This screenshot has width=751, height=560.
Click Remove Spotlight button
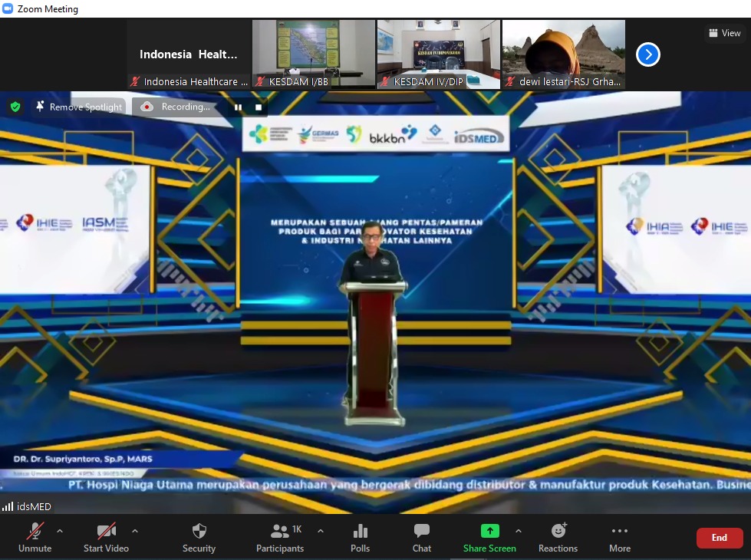78,107
